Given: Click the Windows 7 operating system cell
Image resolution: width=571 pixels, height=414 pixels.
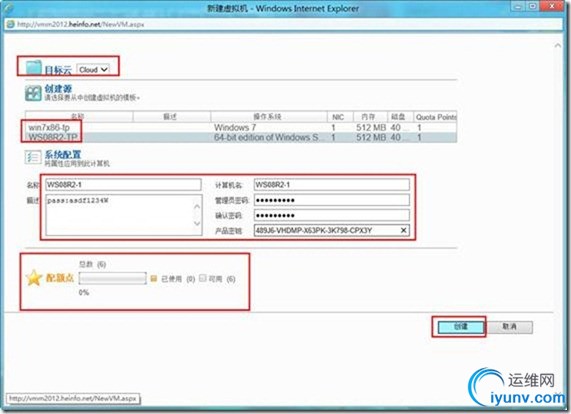Looking at the screenshot, I should click(x=235, y=127).
